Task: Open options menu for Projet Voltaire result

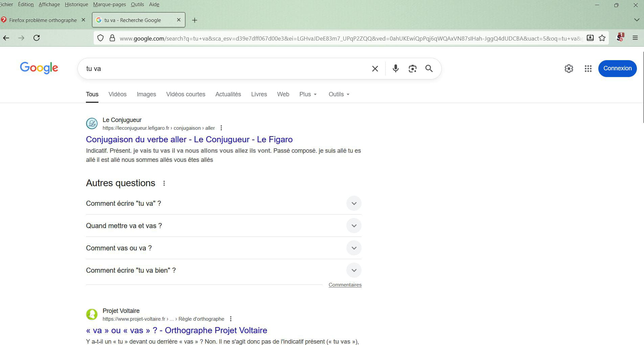Action: pyautogui.click(x=231, y=319)
